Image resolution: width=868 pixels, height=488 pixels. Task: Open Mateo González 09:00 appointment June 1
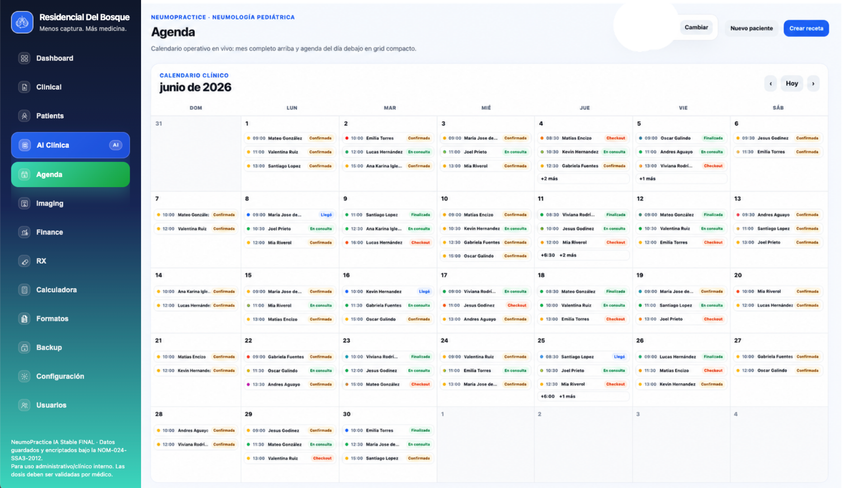(x=290, y=138)
